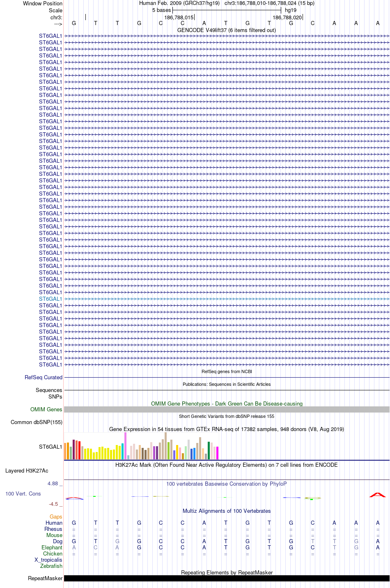Screen dimensions: 390x588
Task: Click the hg19 assembly text by scale bar
Action: pyautogui.click(x=291, y=10)
